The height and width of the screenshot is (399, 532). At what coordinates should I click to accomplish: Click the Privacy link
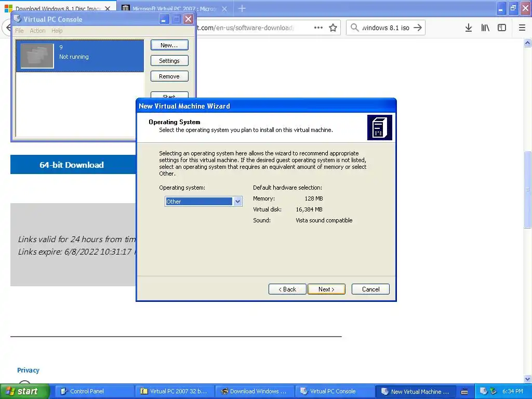pyautogui.click(x=28, y=370)
